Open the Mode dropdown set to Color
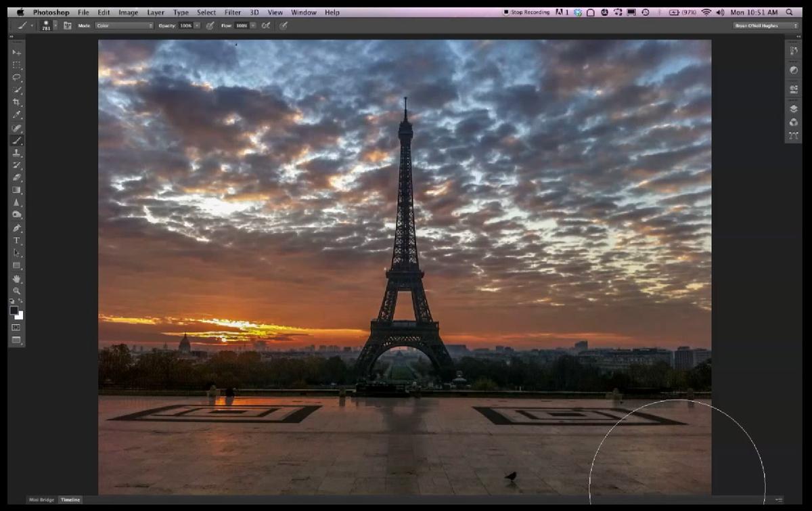Viewport: 812px width, 511px height. point(124,26)
